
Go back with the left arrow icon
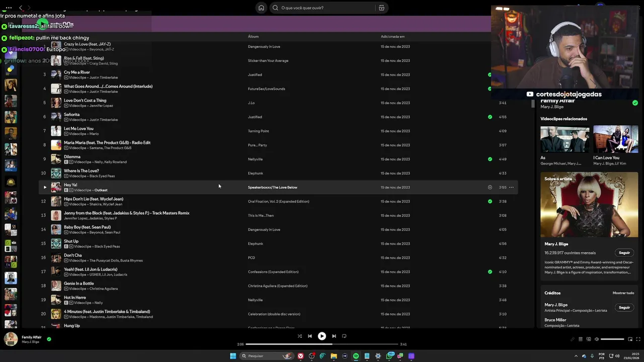pos(21,8)
